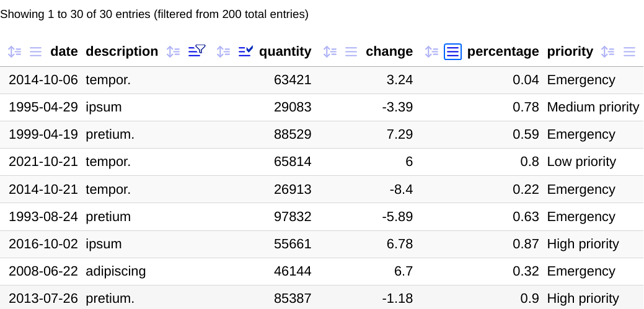Select the row dated 1995-04-29
The width and height of the screenshot is (644, 309).
point(43,107)
